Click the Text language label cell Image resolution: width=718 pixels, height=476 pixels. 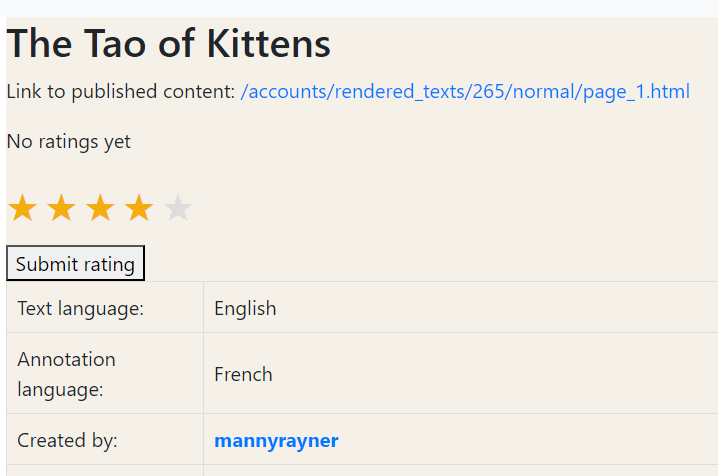tap(81, 308)
